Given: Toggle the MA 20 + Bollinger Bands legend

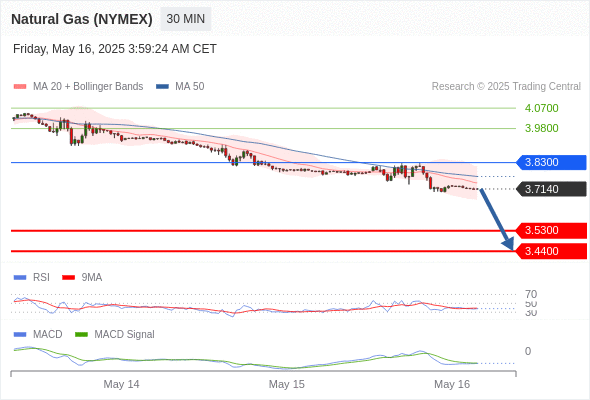Looking at the screenshot, I should click(78, 87).
